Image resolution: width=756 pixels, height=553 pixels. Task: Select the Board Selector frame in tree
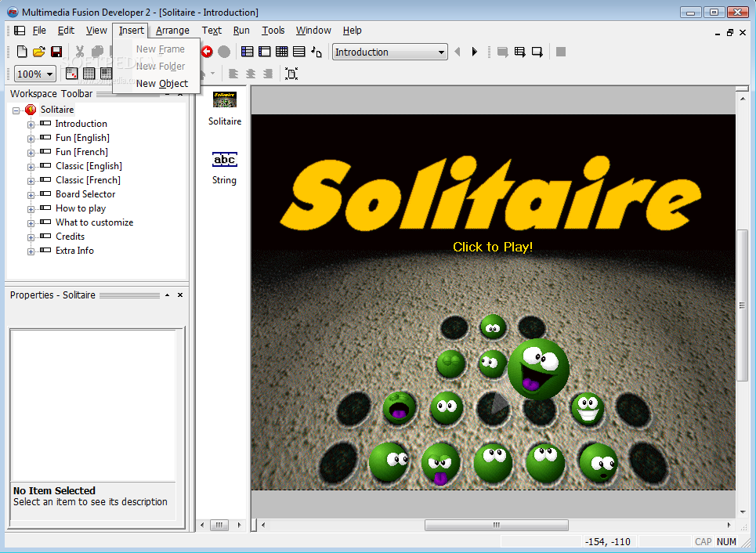point(85,194)
